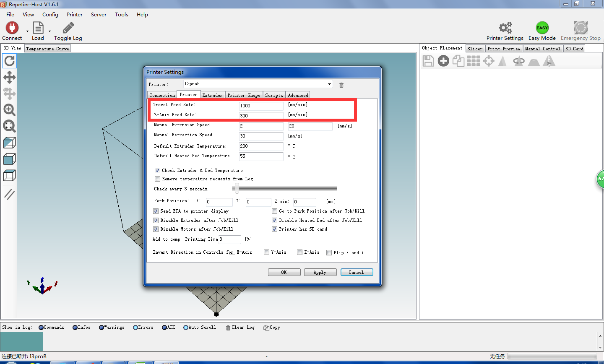Switch to the Printer Shape tab

244,95
